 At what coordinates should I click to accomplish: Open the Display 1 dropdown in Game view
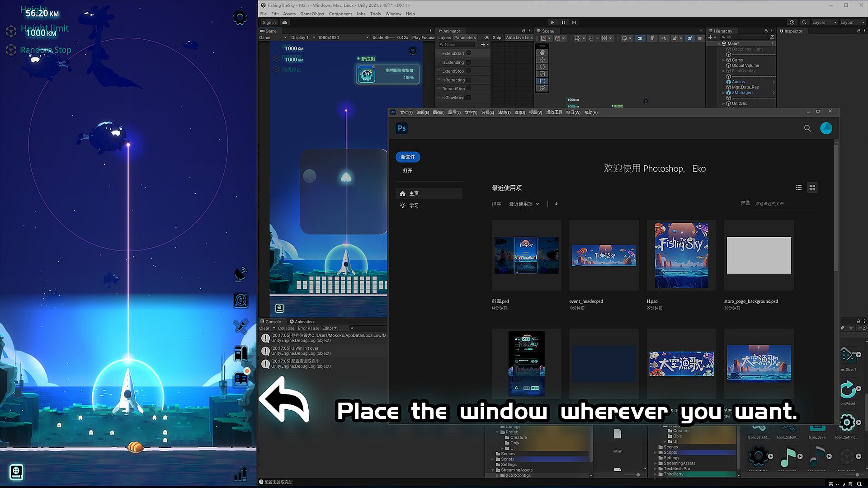[x=303, y=38]
